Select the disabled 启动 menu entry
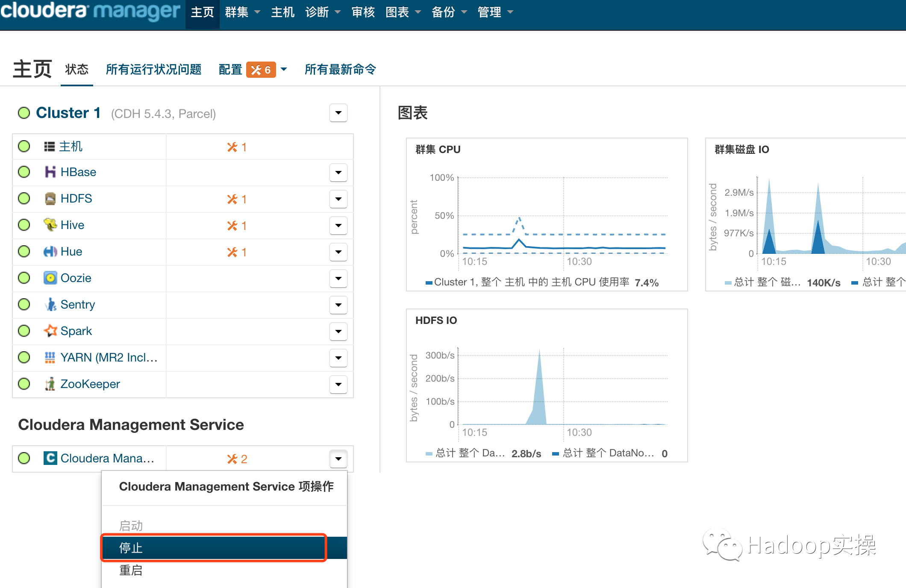 click(224, 526)
